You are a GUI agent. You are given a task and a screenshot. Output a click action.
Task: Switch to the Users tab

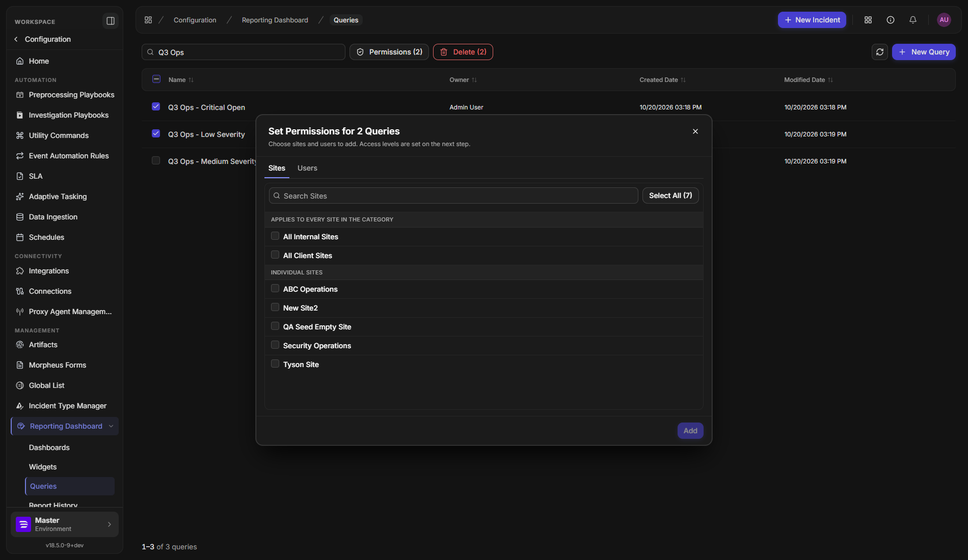307,168
